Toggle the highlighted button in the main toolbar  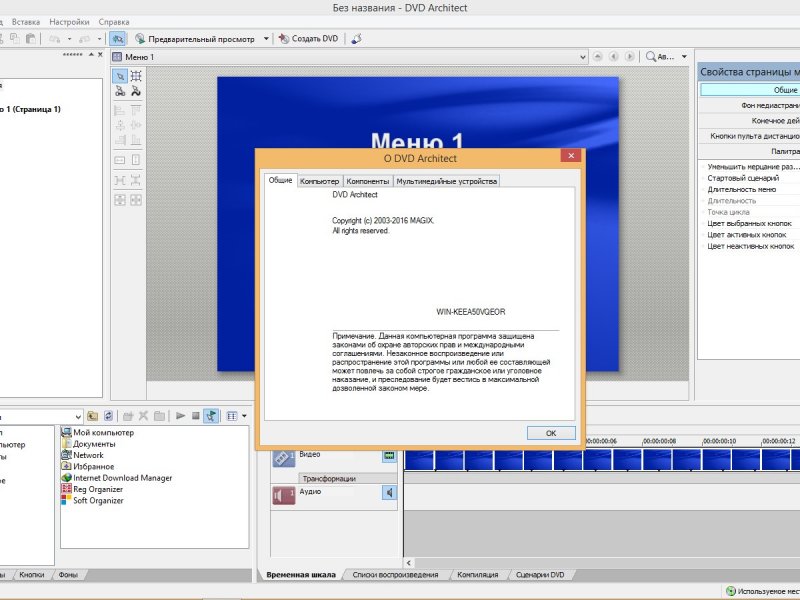click(117, 39)
